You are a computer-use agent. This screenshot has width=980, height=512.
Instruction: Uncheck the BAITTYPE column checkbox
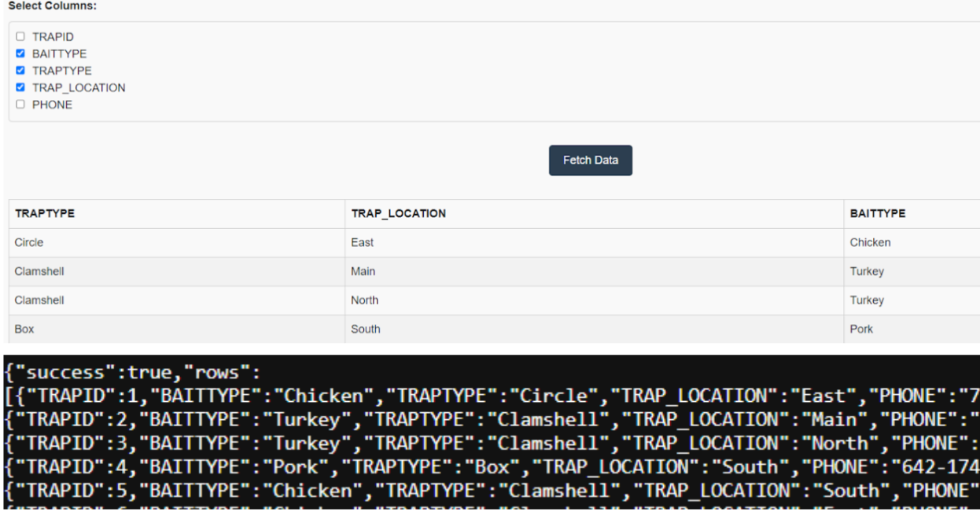click(x=21, y=54)
